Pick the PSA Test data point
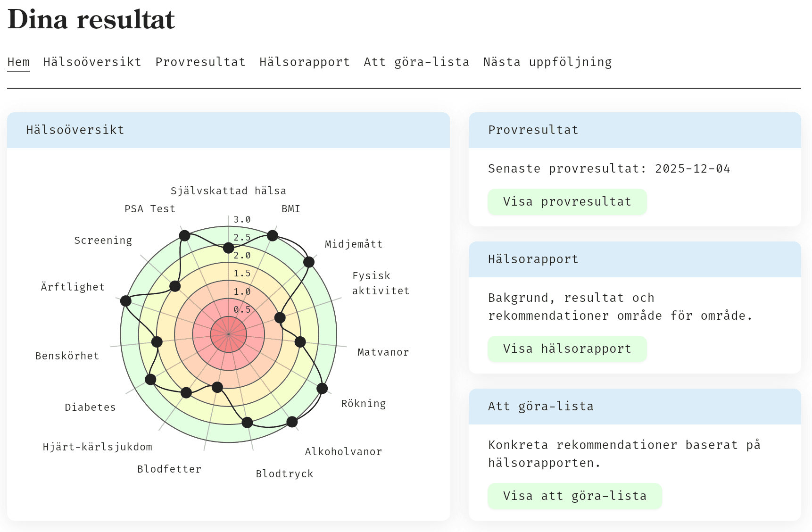 (185, 235)
